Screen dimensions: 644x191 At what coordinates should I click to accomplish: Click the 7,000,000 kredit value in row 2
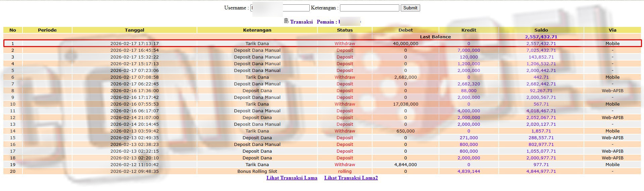coord(468,50)
